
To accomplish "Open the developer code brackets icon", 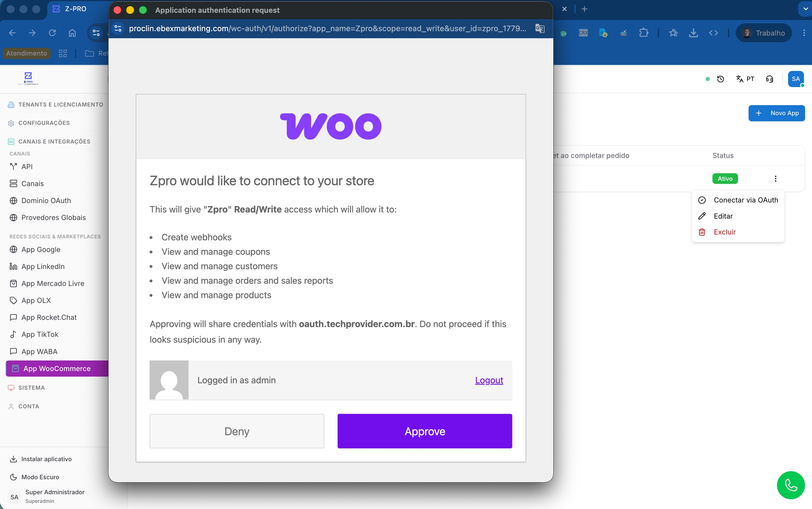I will [713, 33].
